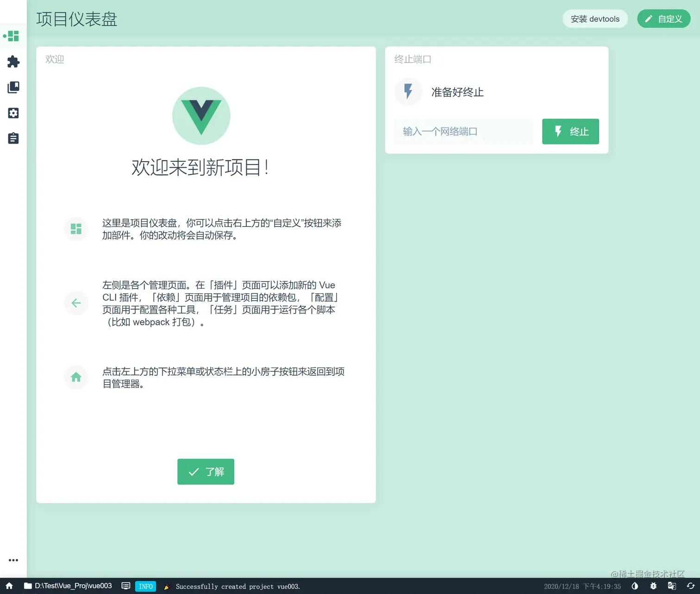Click the reset/refresh icon in status bar
This screenshot has height=594, width=700.
coord(690,586)
